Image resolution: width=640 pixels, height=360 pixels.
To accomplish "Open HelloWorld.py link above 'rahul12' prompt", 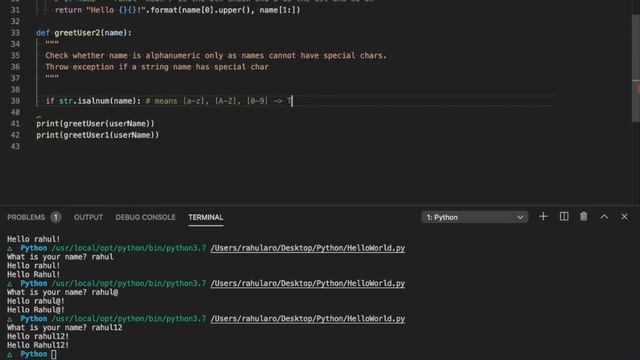I will 308,319.
